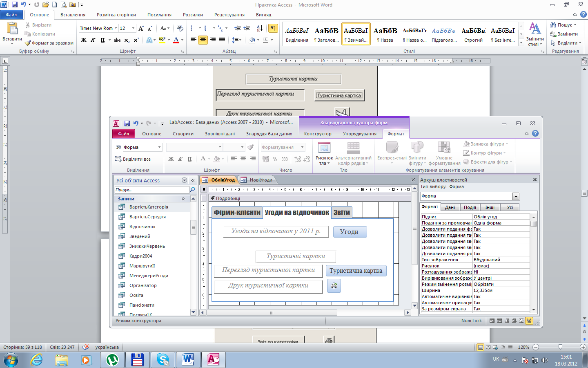Open Access Конструктор ribbon tab
The image size is (588, 368).
click(318, 134)
